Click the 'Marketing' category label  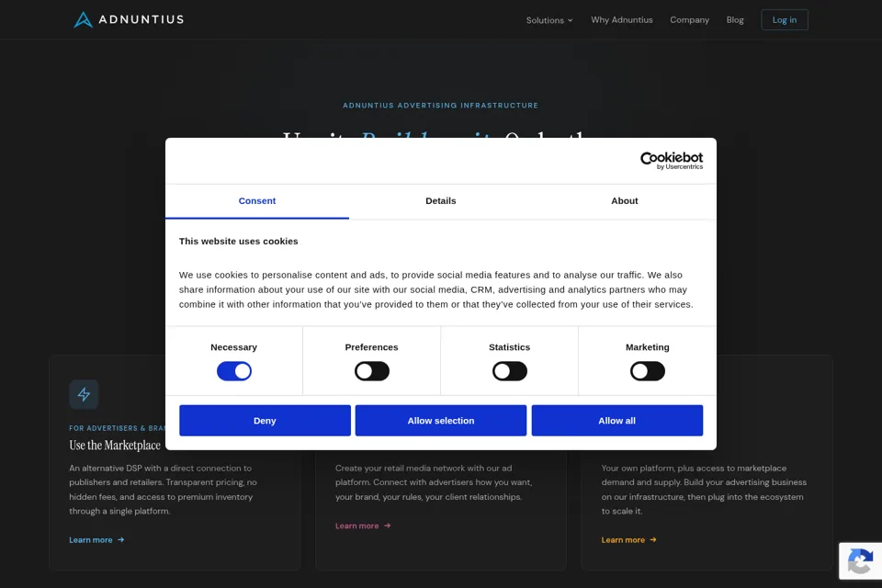click(x=648, y=347)
